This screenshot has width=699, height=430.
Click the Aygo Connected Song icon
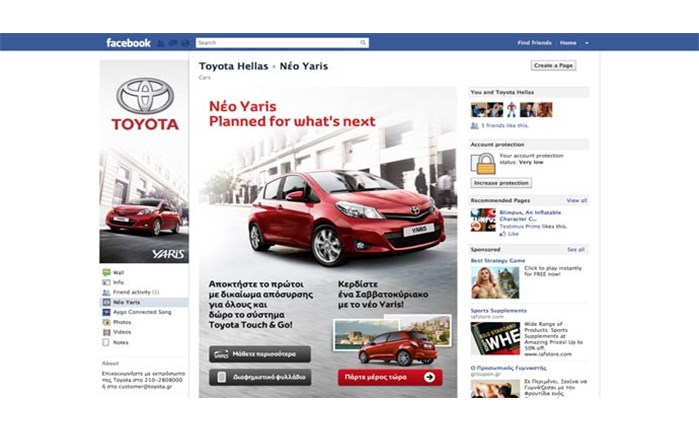106,312
